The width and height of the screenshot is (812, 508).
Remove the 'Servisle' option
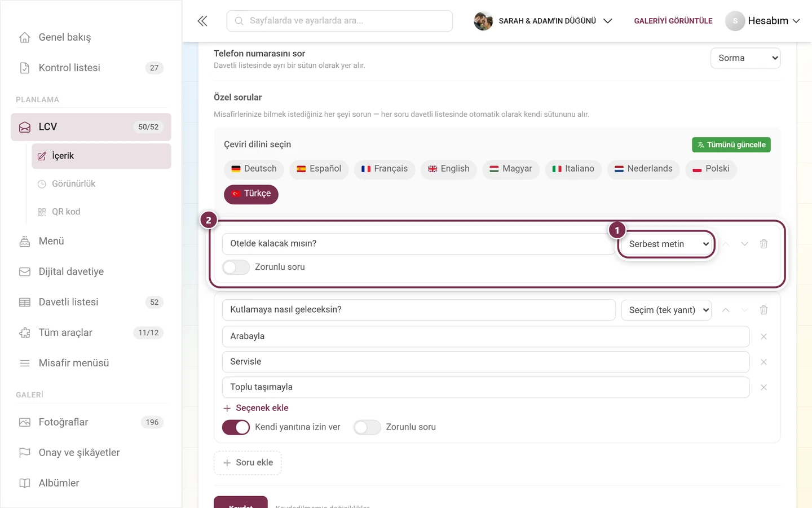(x=764, y=362)
